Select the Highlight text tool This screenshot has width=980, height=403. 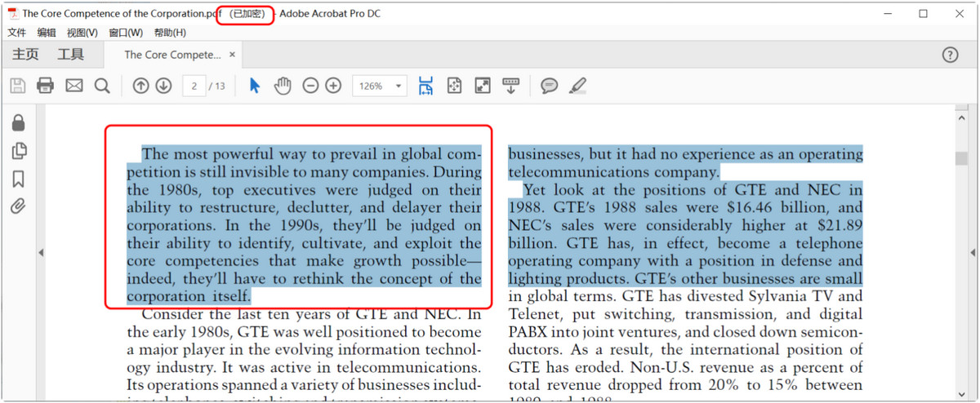point(577,86)
